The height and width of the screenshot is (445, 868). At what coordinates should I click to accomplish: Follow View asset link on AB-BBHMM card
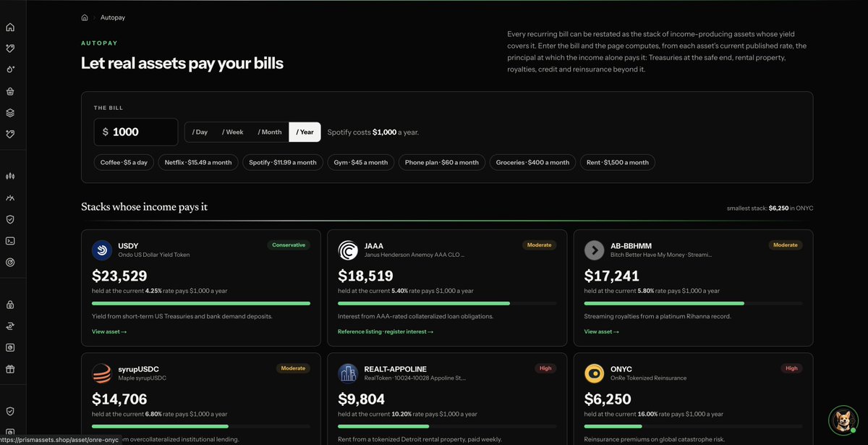[601, 331]
